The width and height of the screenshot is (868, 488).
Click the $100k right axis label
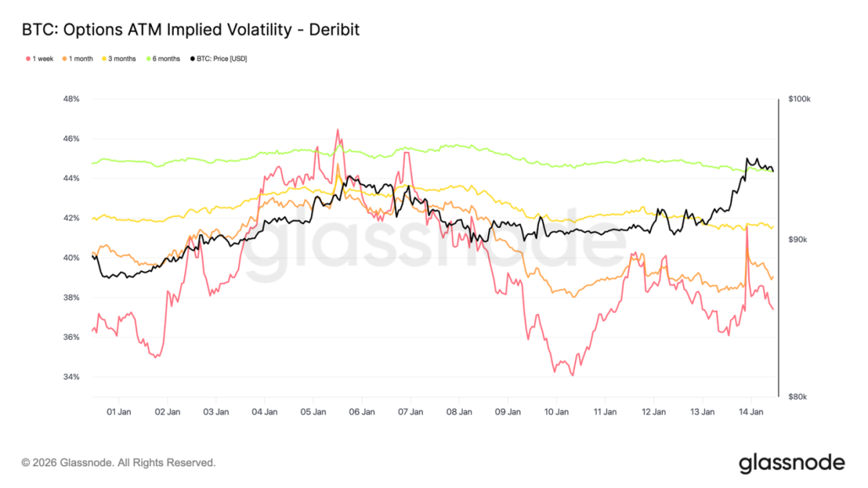[x=799, y=99]
